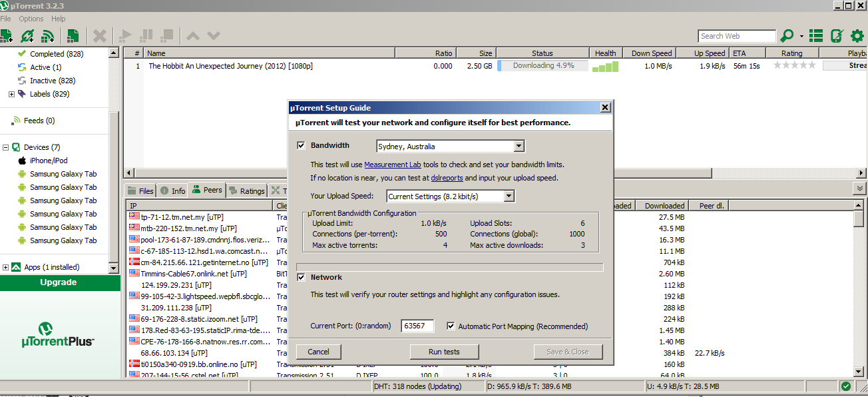Select the Peers tab
868x397 pixels.
tap(207, 190)
